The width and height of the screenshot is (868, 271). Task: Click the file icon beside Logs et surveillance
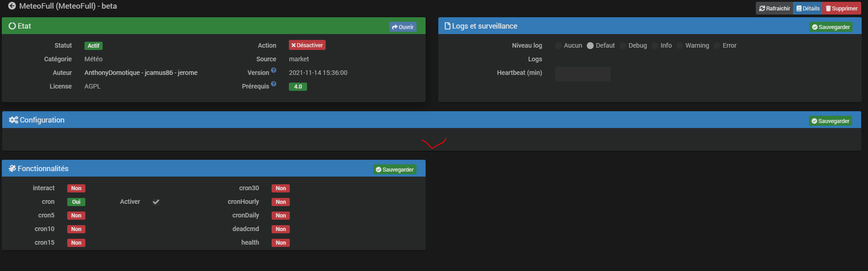(447, 26)
